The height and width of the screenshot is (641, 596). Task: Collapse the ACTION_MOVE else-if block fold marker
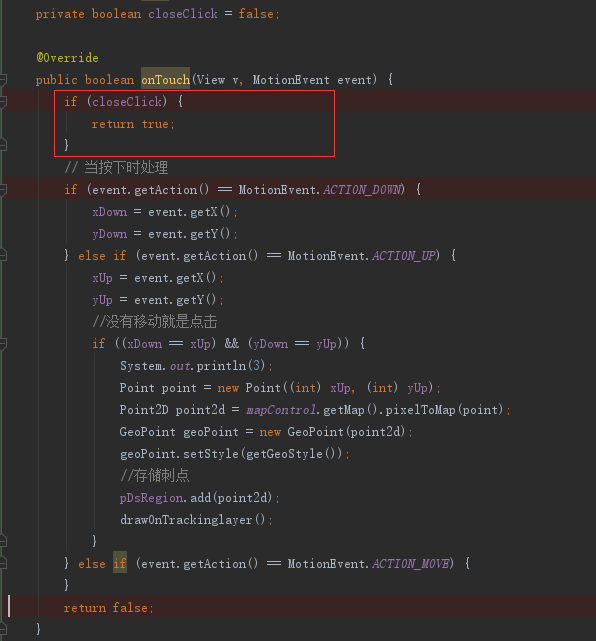(x=3, y=564)
